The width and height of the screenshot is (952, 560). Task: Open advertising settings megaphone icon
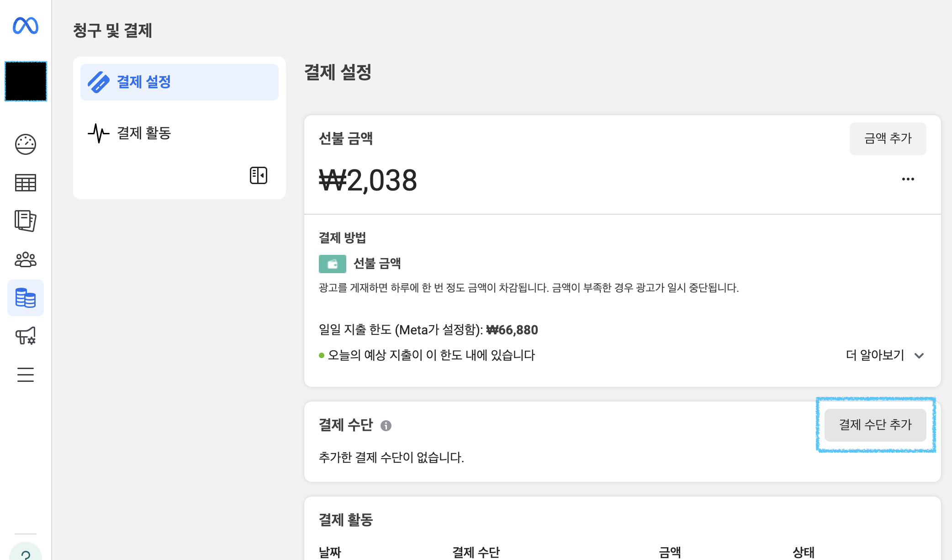[26, 336]
